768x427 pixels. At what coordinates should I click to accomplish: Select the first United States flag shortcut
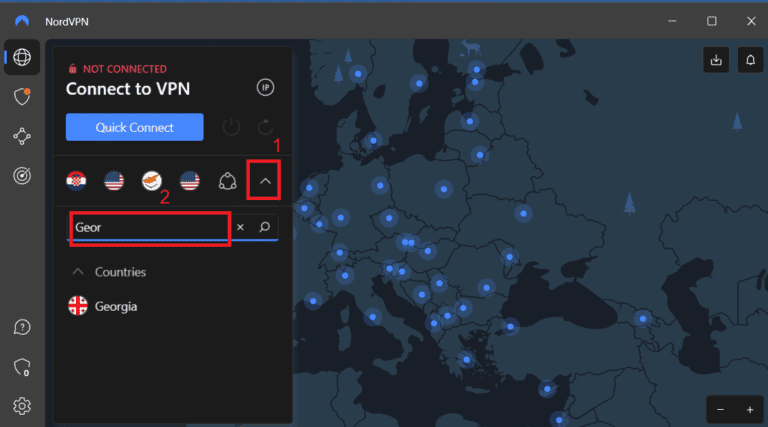tap(114, 181)
